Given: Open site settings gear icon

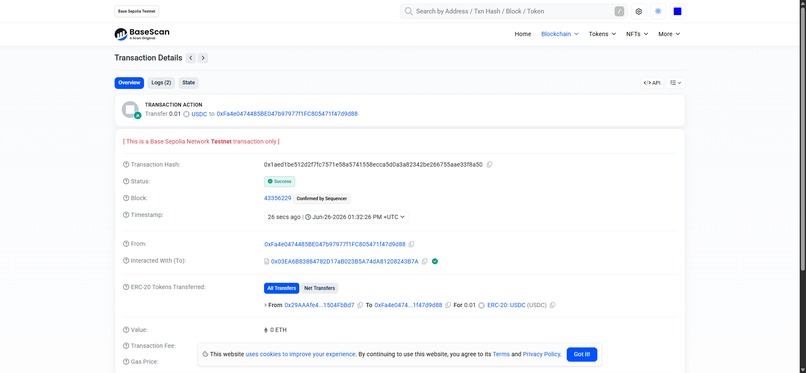Looking at the screenshot, I should point(638,11).
